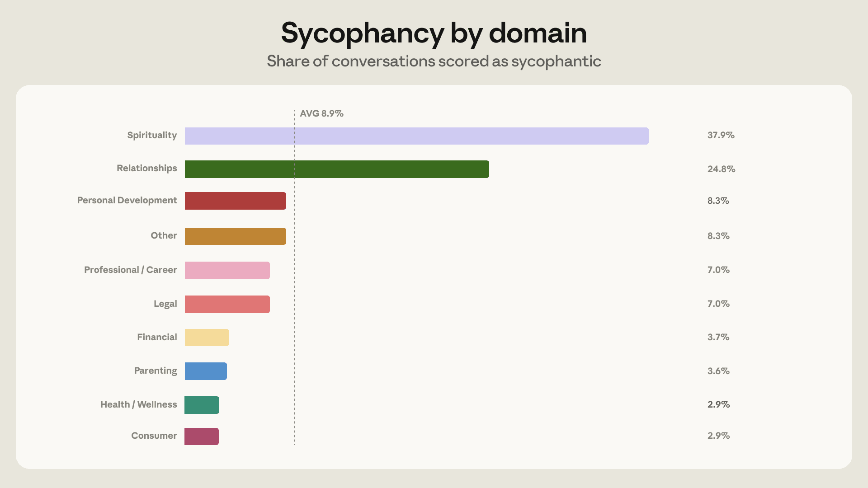Image resolution: width=868 pixels, height=488 pixels.
Task: Select the Health / Wellness label text
Action: tap(139, 404)
